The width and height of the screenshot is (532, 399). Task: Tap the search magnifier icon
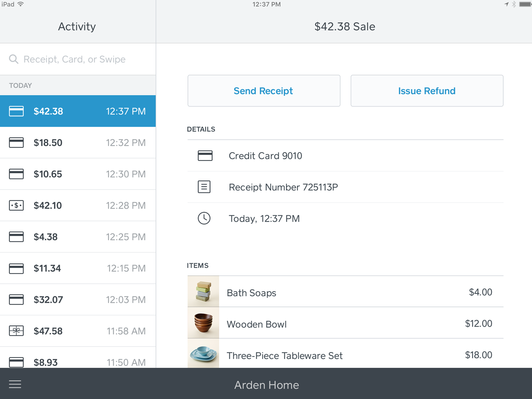14,59
